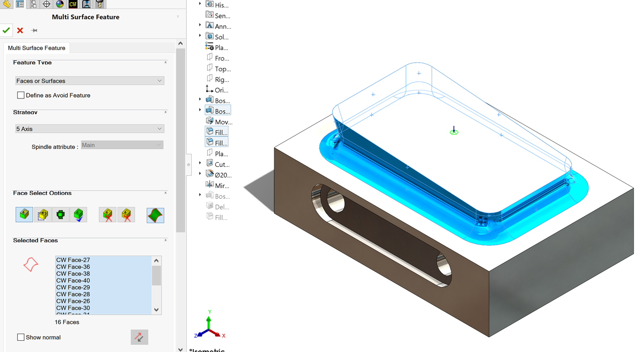The width and height of the screenshot is (644, 352).
Task: Confirm with the green checkmark button
Action: 6,30
